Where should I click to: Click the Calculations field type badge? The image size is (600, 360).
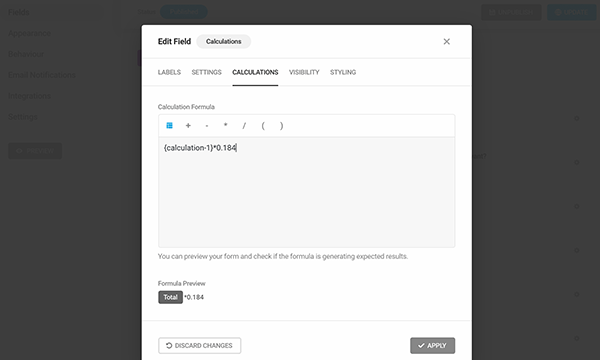223,41
